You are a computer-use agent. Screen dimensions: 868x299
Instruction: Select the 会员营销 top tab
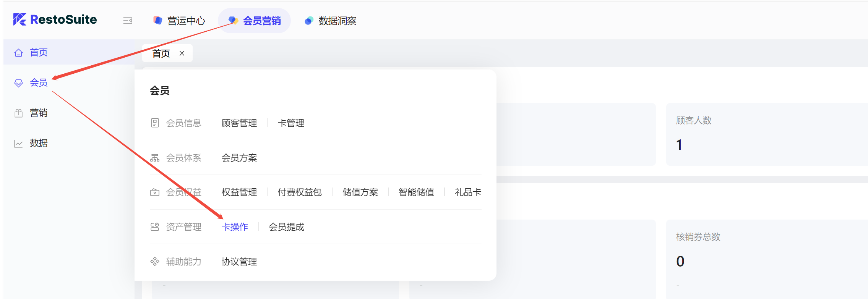pos(255,21)
